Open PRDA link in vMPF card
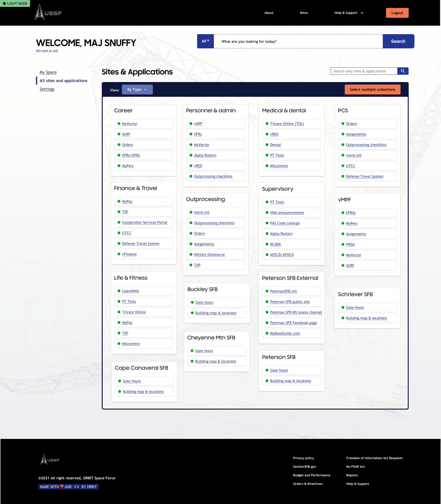 pos(350,245)
